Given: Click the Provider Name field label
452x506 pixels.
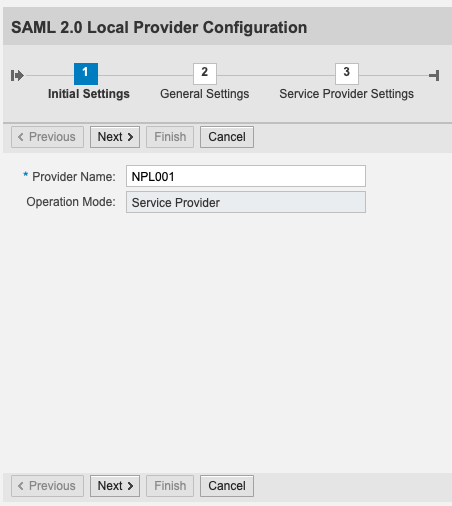Looking at the screenshot, I should point(74,177).
